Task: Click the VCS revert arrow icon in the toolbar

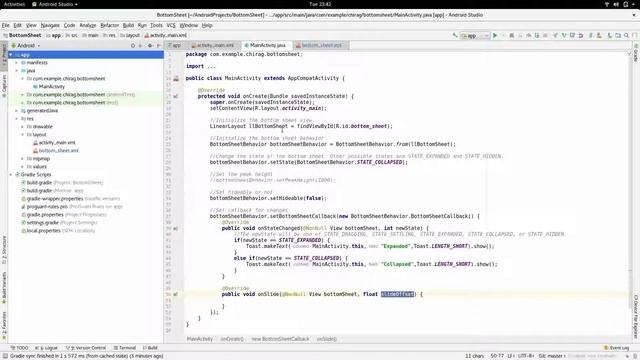Action: (x=581, y=36)
